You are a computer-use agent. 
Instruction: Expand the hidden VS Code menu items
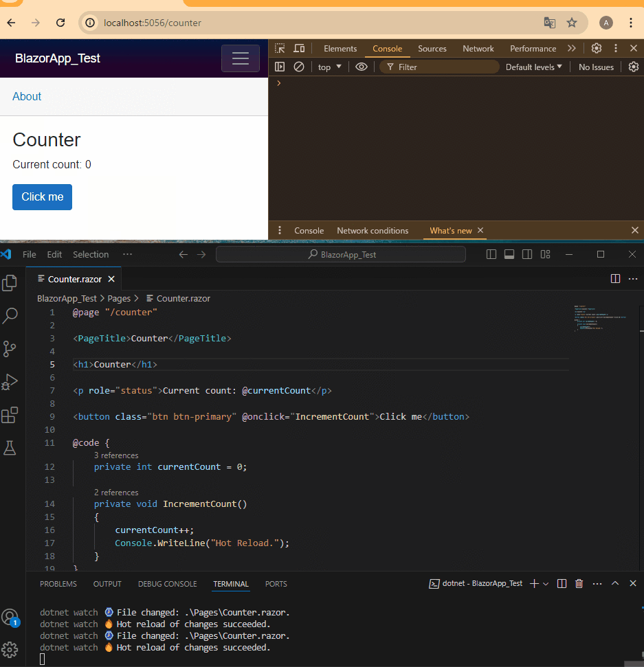coord(127,254)
